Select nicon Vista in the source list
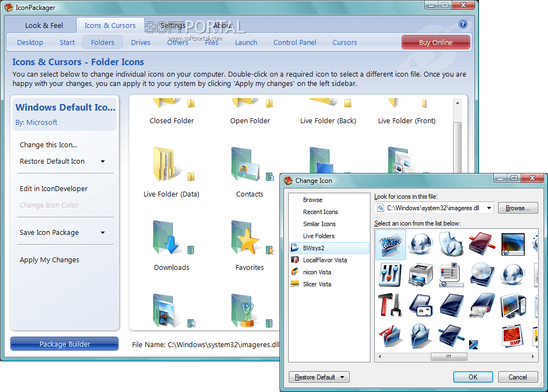The width and height of the screenshot is (548, 392). [329, 272]
